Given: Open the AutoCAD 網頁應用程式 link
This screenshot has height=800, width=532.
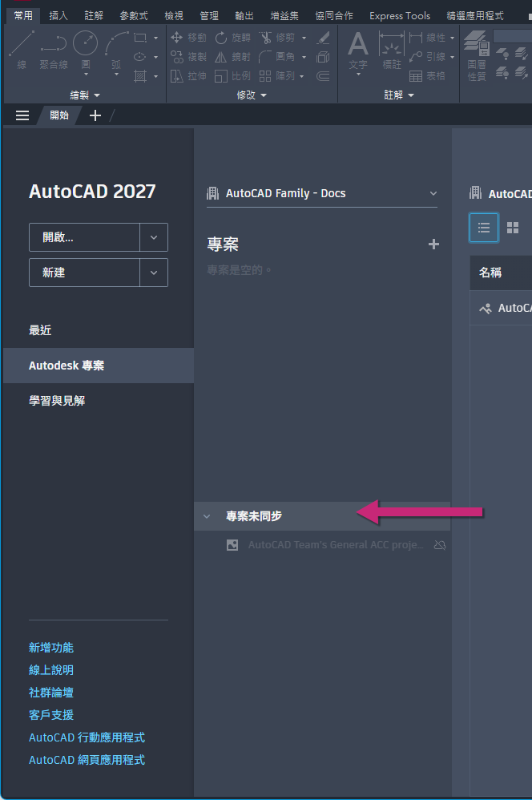Looking at the screenshot, I should 87,760.
